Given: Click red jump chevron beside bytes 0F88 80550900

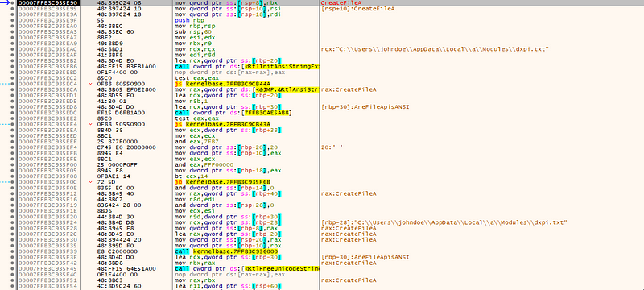Looking at the screenshot, I should click(x=90, y=84).
